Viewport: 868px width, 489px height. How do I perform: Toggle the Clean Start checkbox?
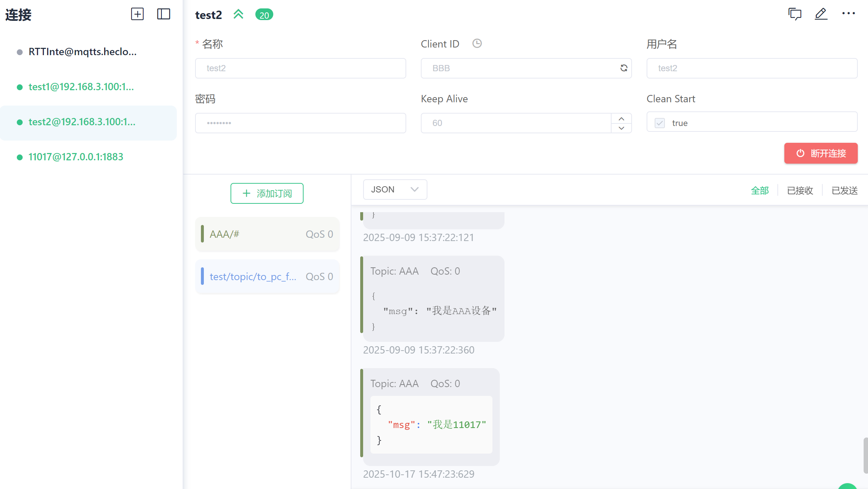tap(660, 123)
